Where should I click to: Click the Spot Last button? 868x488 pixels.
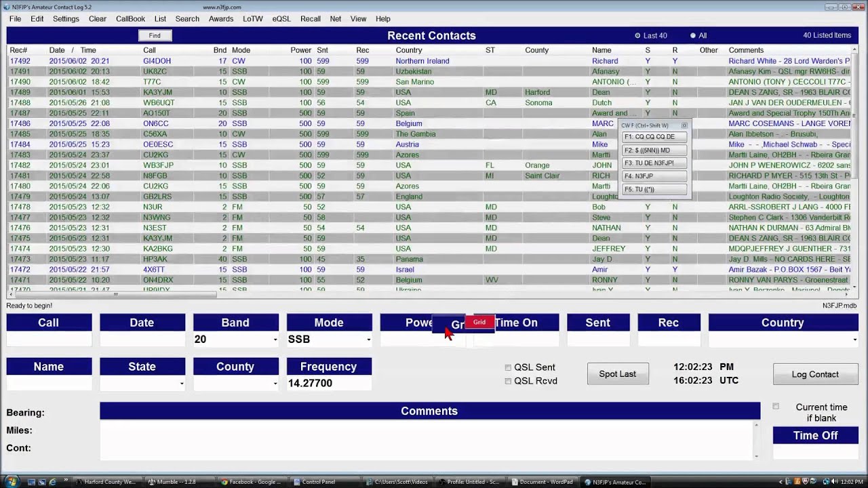(618, 374)
